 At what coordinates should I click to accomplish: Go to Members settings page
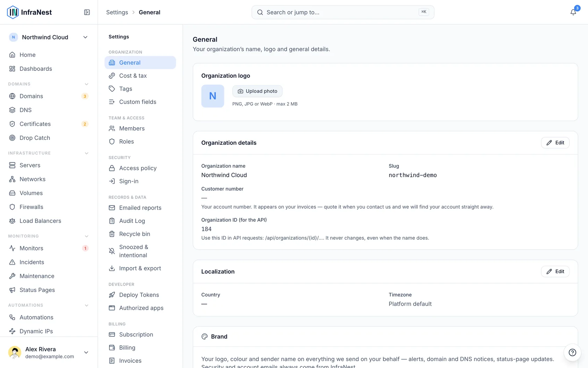coord(140,128)
